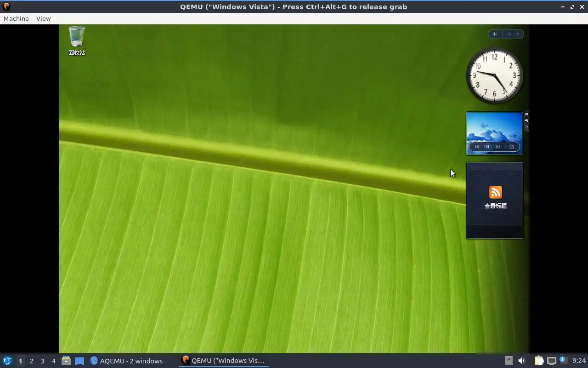Open slideshow gadget options wrench
This screenshot has height=368, width=588.
pos(527,120)
